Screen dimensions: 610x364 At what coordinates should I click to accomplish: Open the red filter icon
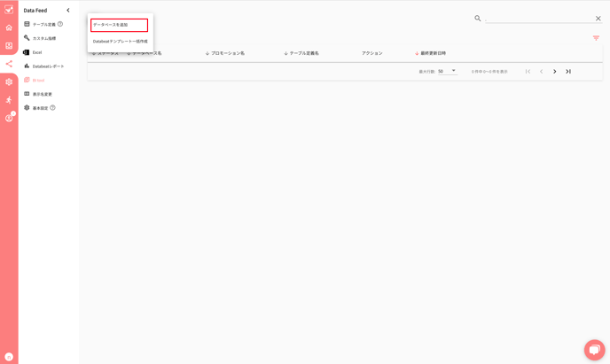pos(596,38)
